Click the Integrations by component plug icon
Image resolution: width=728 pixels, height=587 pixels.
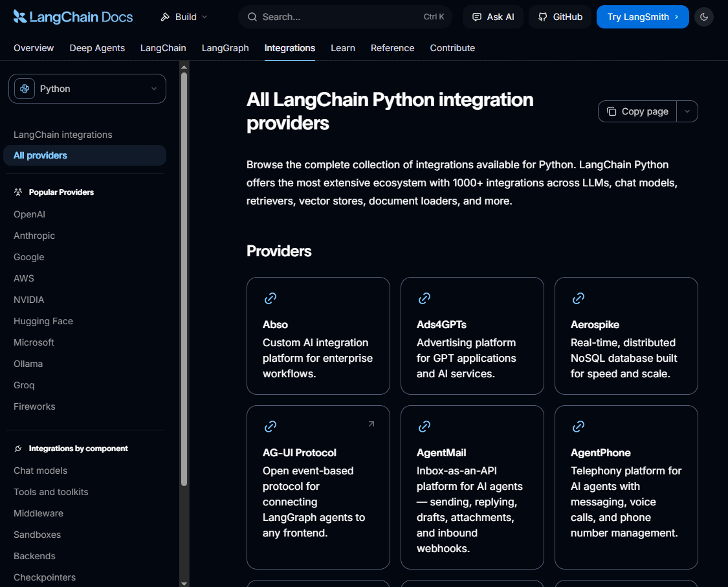(x=18, y=449)
